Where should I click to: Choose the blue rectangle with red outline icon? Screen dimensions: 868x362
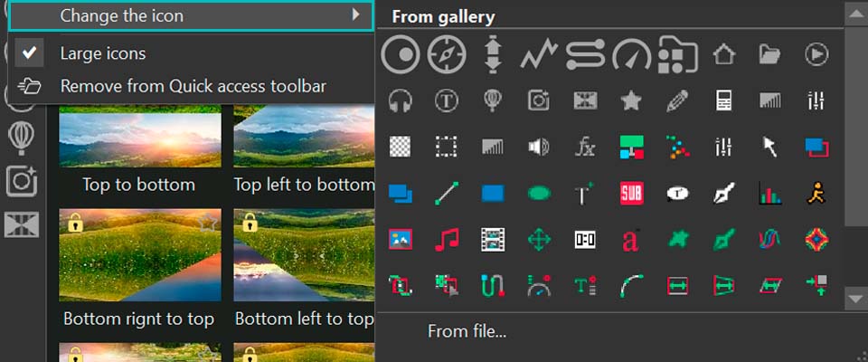(x=816, y=148)
